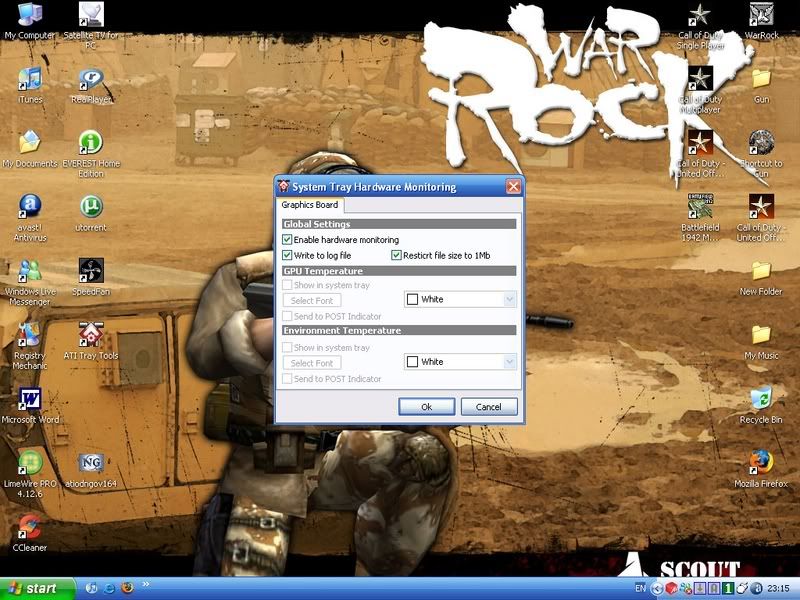Open the ATI Tray Tools desktop shortcut

coord(91,341)
